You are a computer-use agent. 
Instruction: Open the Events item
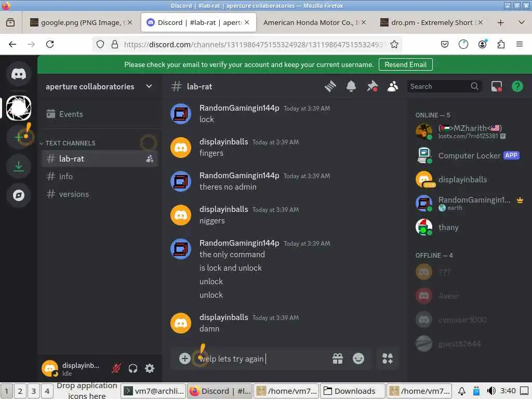pyautogui.click(x=100, y=114)
